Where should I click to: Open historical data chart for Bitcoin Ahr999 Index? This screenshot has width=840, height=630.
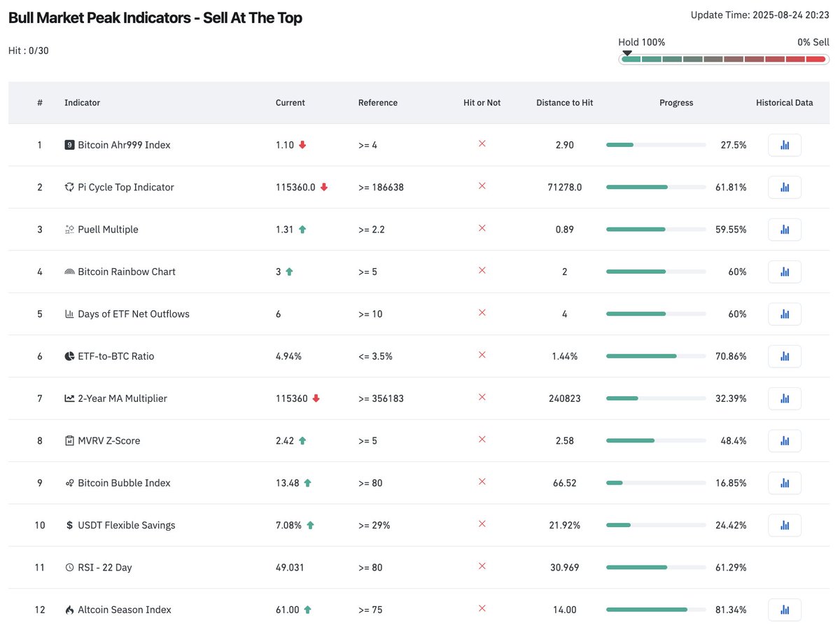click(x=785, y=145)
